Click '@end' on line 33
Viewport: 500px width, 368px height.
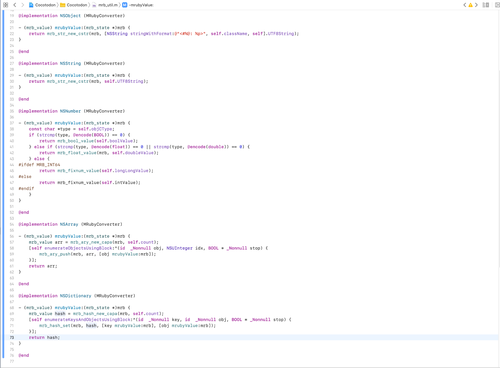pos(24,99)
